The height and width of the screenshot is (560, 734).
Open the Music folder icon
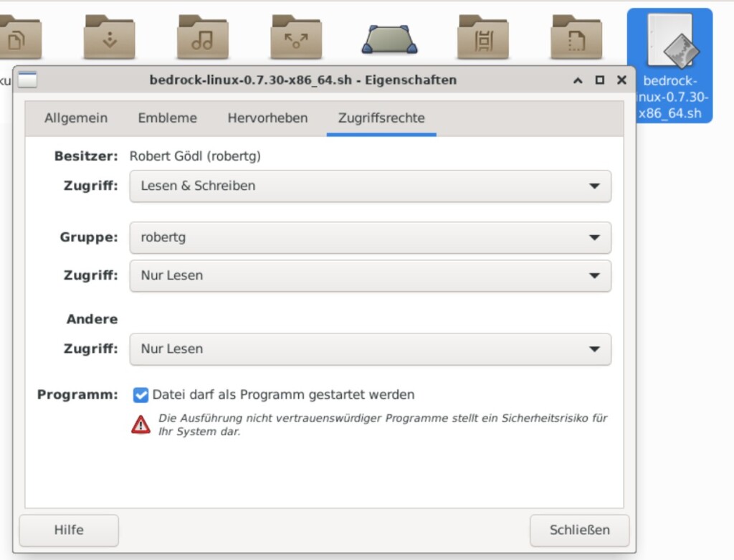coord(203,37)
